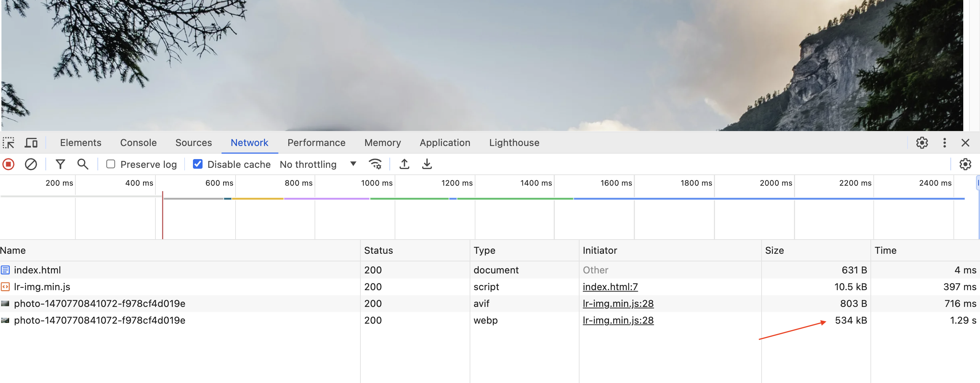The width and height of the screenshot is (980, 383).
Task: Disable the Disable cache checkbox
Action: pyautogui.click(x=197, y=164)
